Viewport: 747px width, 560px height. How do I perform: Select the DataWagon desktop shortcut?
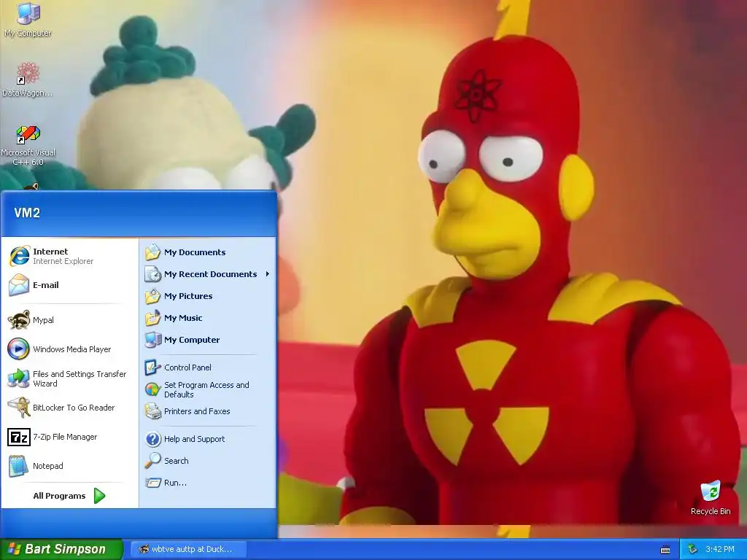pyautogui.click(x=28, y=79)
